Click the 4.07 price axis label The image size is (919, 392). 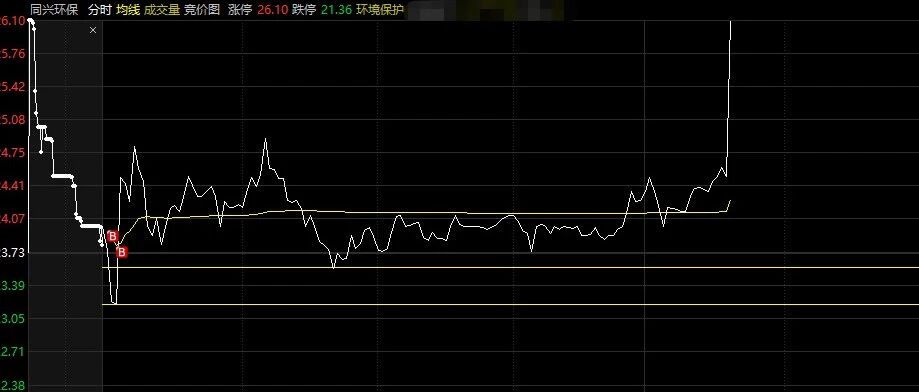click(x=13, y=219)
